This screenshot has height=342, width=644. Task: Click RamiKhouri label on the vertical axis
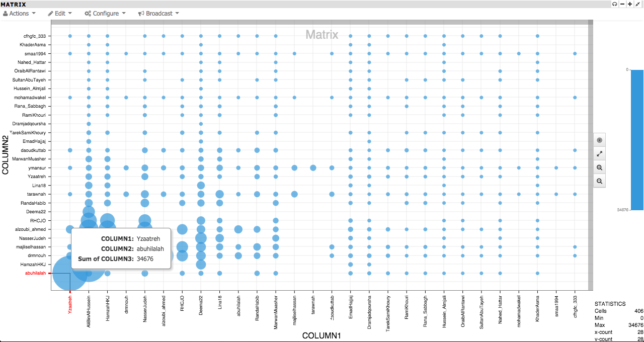[34, 115]
